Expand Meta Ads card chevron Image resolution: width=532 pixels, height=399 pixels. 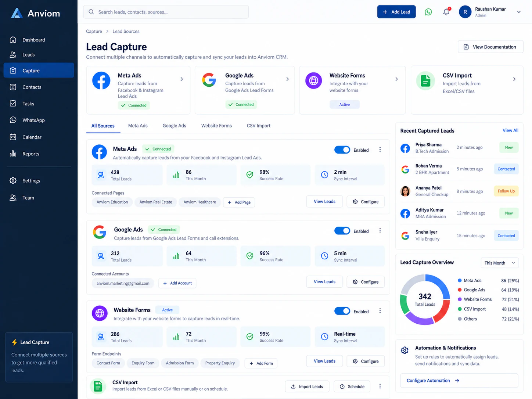point(181,79)
